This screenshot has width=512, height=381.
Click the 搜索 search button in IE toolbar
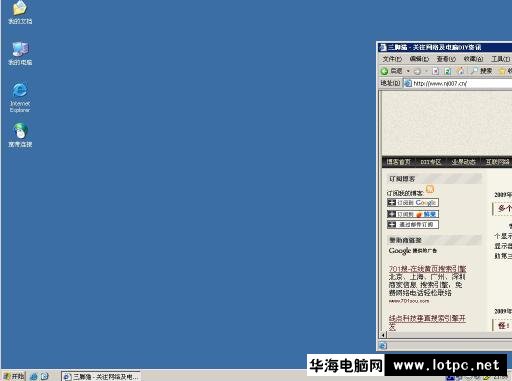click(481, 71)
